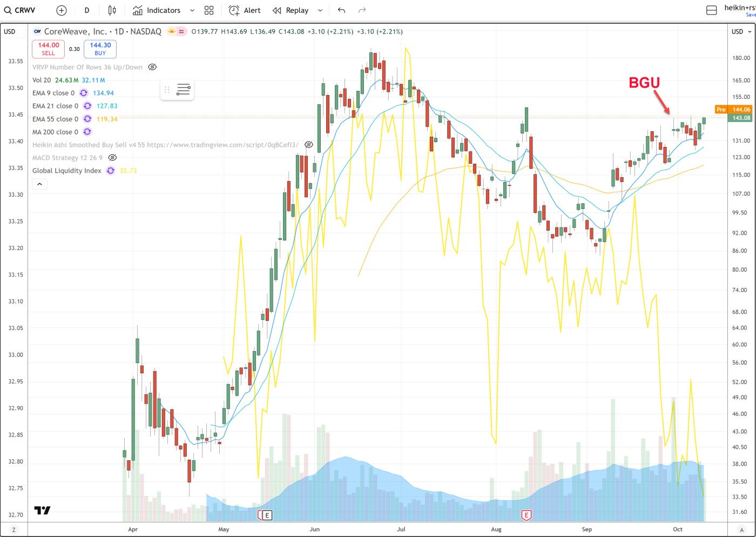Click the undo arrow
Screen dimensions: 756x537
(x=341, y=10)
